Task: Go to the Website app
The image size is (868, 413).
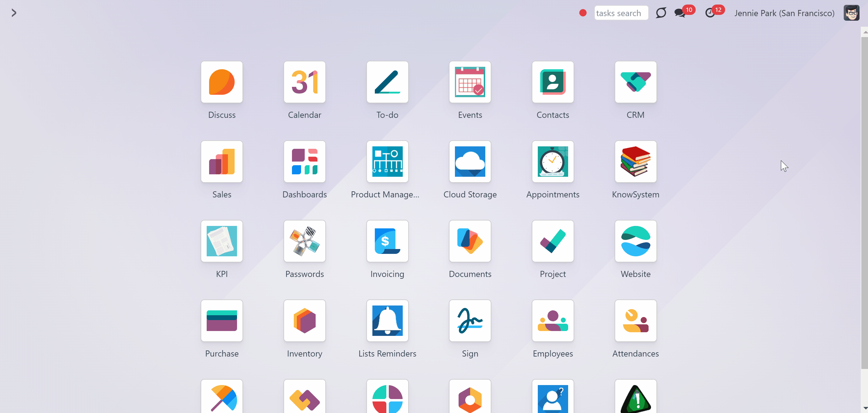Action: tap(636, 241)
